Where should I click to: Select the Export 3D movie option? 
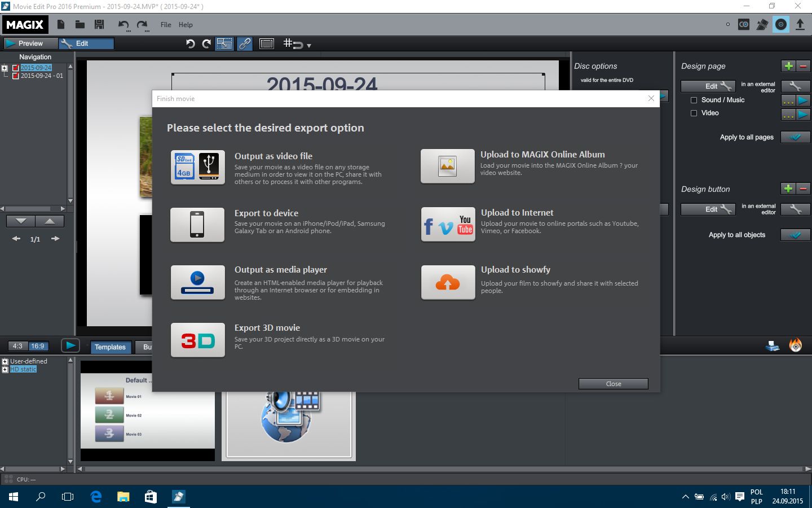[x=197, y=340]
